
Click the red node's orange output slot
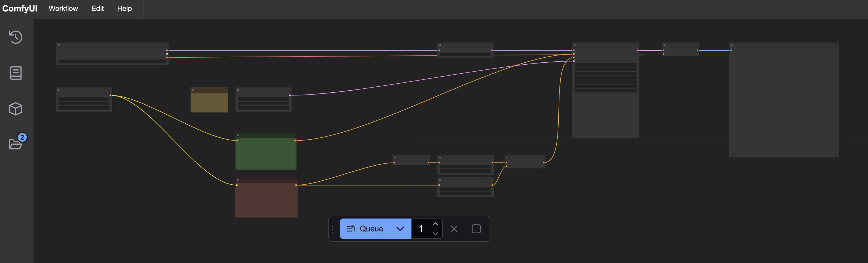point(296,185)
